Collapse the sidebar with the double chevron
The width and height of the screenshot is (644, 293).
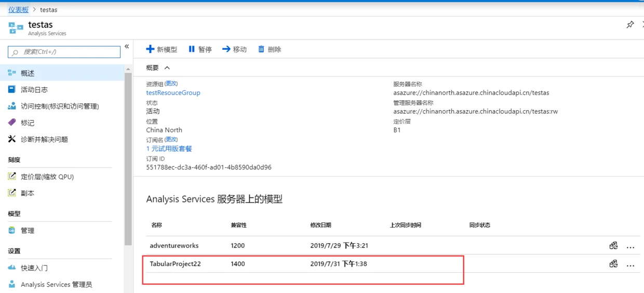pyautogui.click(x=127, y=46)
